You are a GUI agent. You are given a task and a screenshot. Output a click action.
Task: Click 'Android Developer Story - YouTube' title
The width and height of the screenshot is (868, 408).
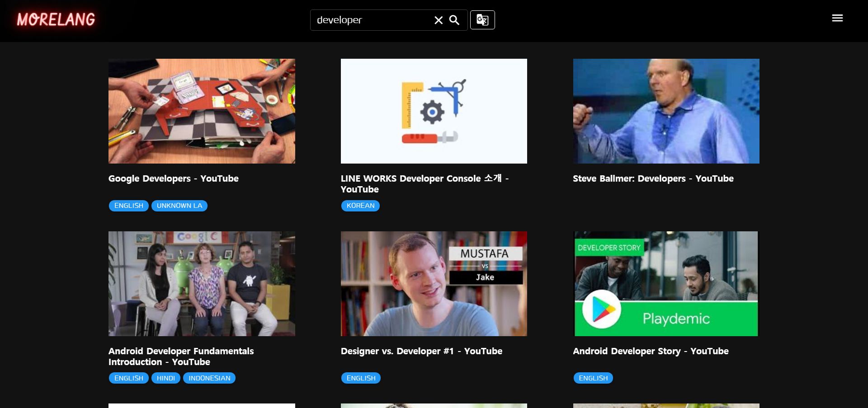pos(651,352)
